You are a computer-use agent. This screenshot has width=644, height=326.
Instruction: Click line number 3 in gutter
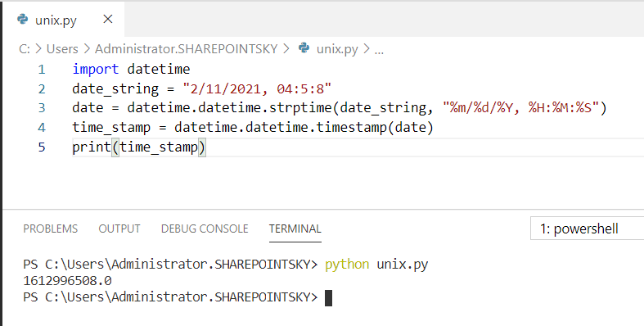coord(42,107)
